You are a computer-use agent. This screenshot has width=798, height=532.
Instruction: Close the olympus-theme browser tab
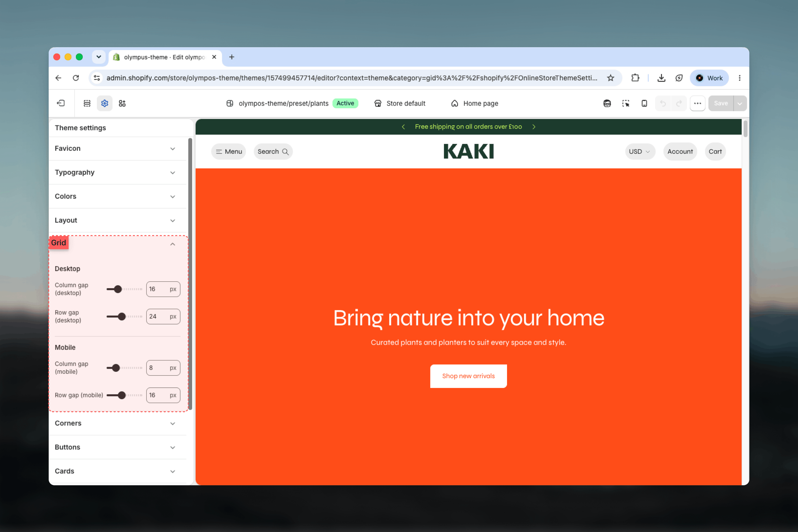(x=214, y=57)
